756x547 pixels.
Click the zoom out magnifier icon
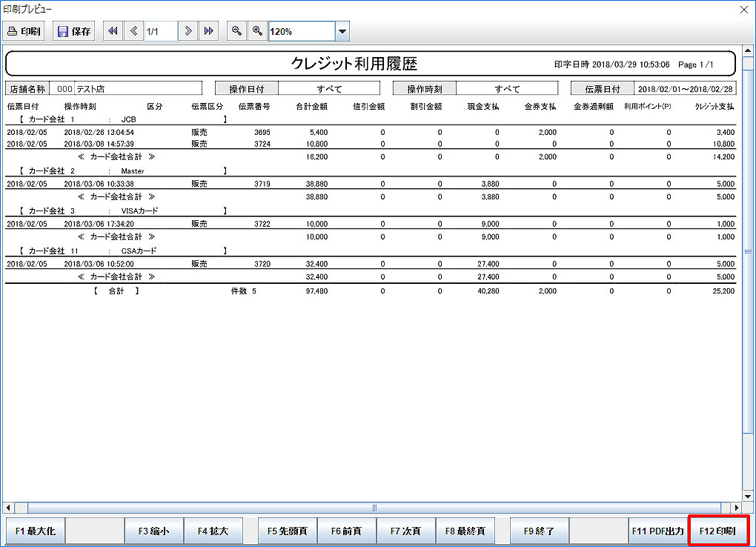tap(236, 31)
